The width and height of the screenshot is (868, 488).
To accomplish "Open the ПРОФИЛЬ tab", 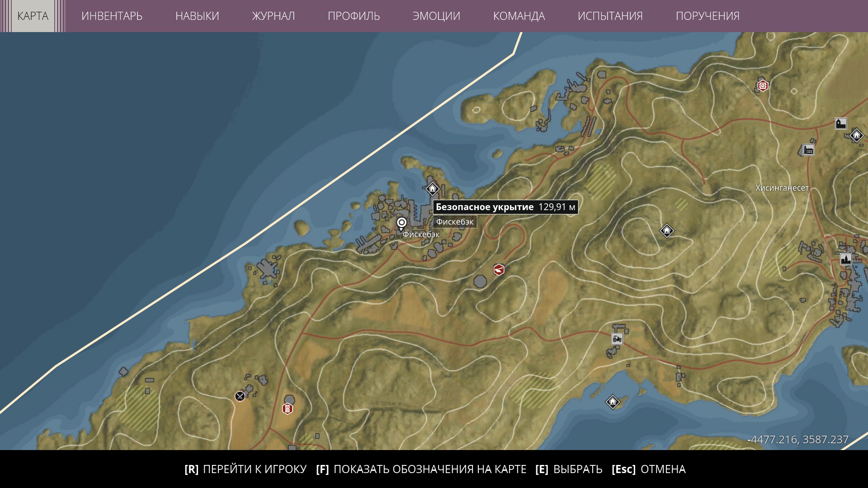I will tap(354, 16).
